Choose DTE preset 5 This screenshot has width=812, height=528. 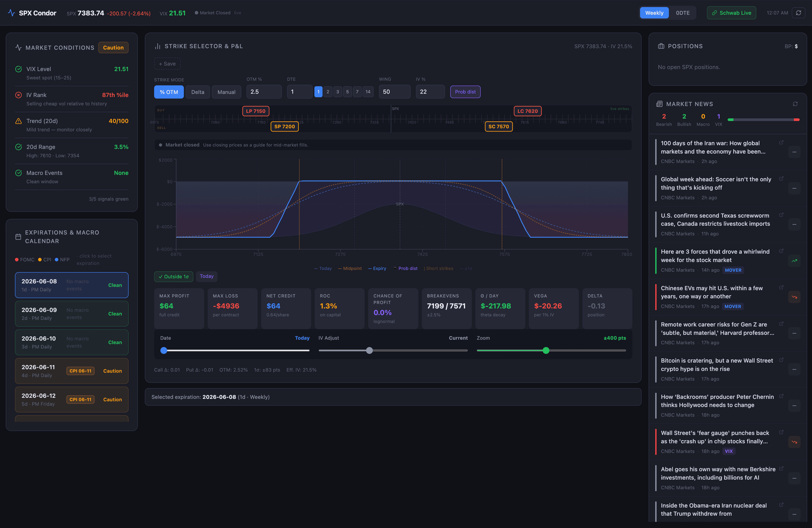(x=347, y=92)
